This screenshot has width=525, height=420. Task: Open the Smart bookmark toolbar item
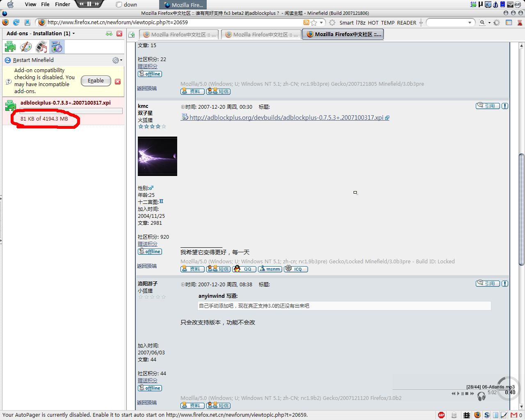(347, 23)
